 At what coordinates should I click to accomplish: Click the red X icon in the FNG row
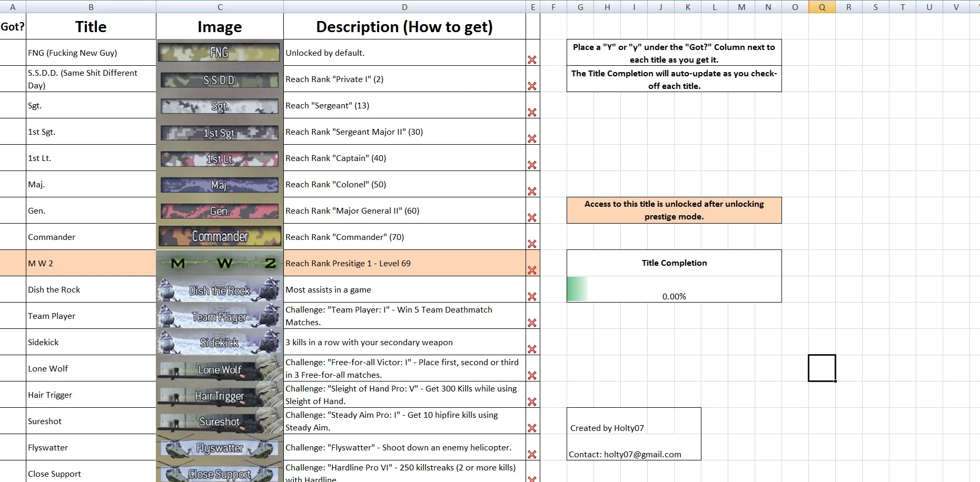532,60
